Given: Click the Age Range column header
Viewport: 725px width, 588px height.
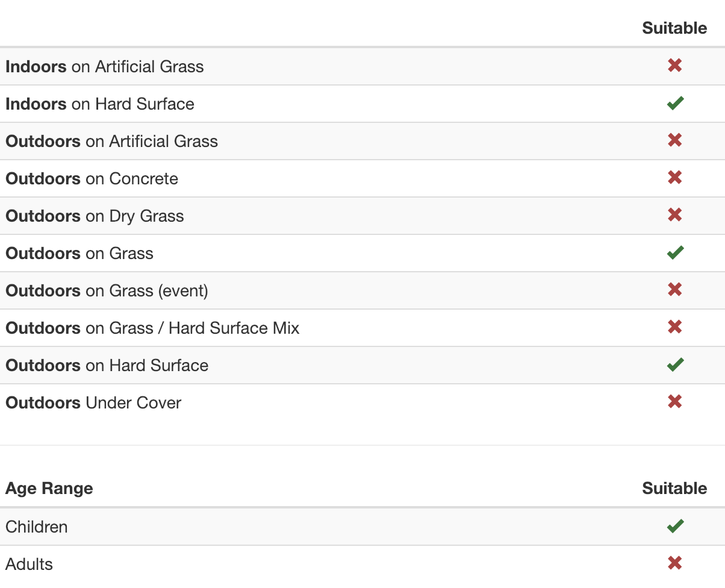Looking at the screenshot, I should 49,488.
